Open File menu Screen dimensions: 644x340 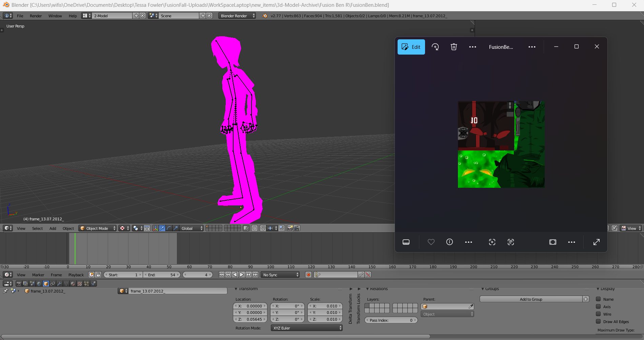tap(20, 16)
